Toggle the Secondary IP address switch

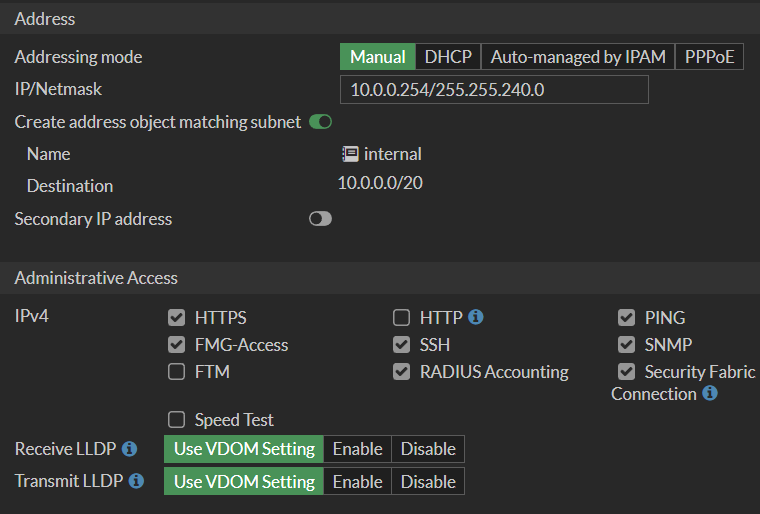[x=320, y=218]
